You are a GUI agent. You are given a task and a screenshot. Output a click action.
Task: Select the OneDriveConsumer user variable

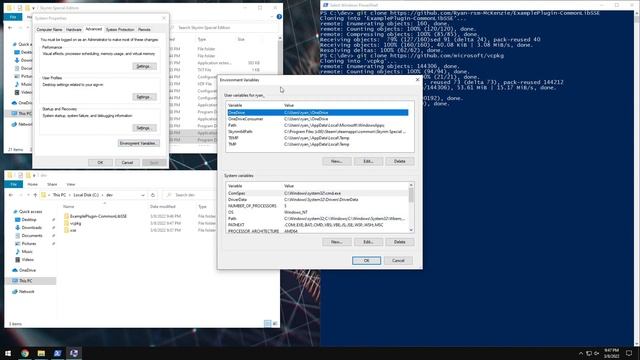(x=318, y=119)
